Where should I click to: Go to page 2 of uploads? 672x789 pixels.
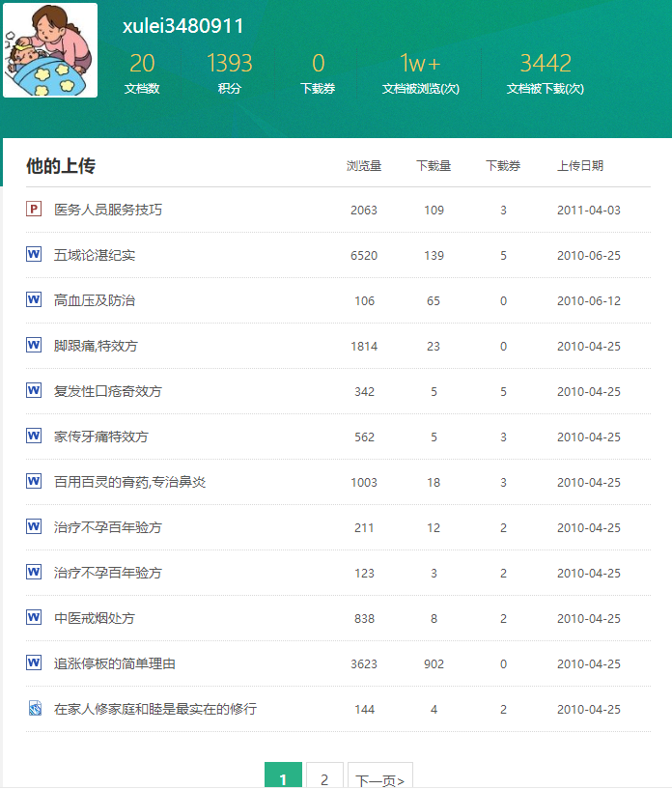324,778
